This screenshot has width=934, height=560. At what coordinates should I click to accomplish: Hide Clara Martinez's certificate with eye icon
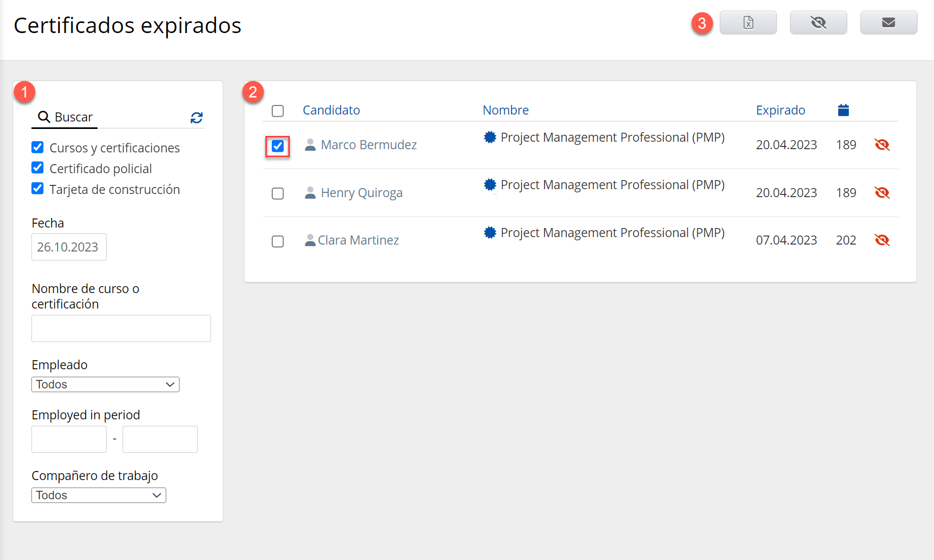882,240
